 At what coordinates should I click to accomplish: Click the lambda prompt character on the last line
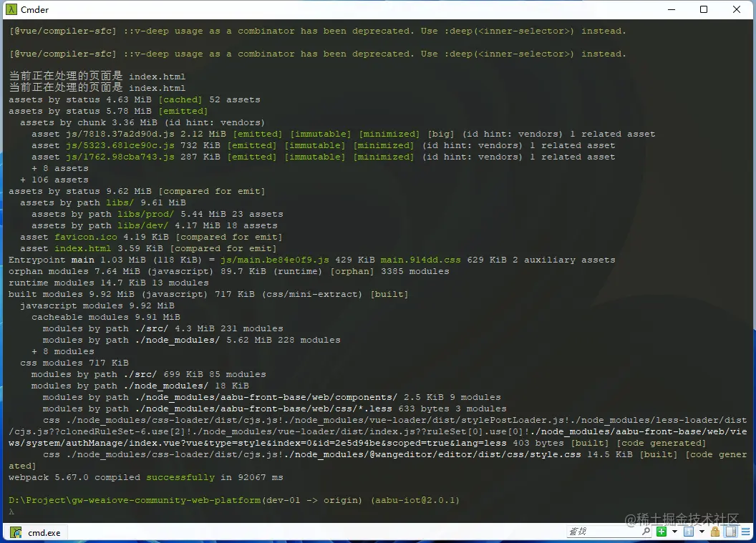click(11, 512)
